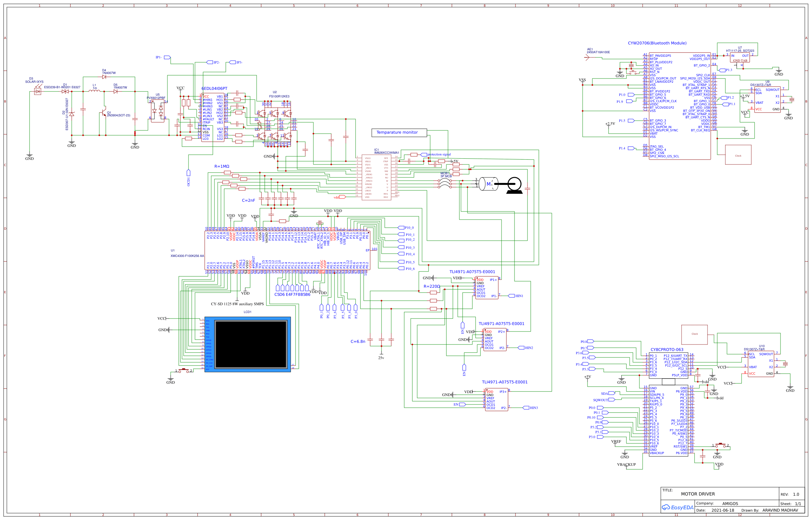
Task: Click the MOTOR DRIVER title text
Action: pos(698,494)
